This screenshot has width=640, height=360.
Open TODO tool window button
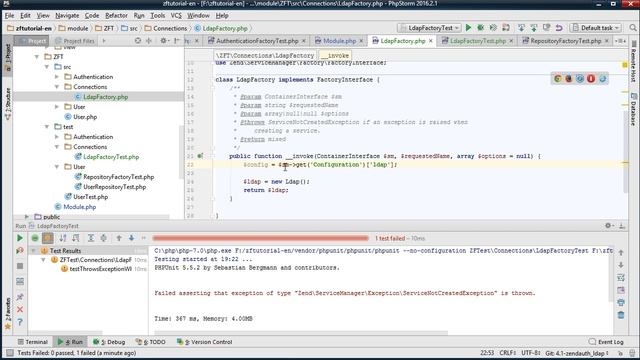151,342
